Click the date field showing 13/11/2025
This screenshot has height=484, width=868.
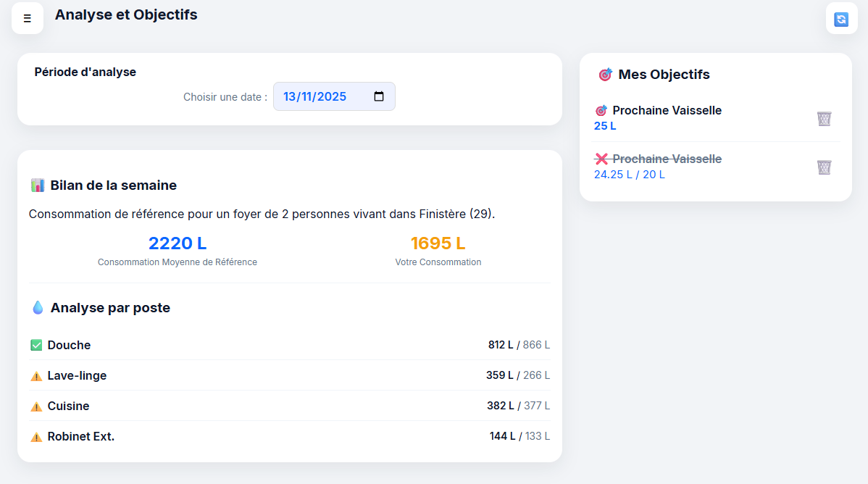(x=315, y=96)
